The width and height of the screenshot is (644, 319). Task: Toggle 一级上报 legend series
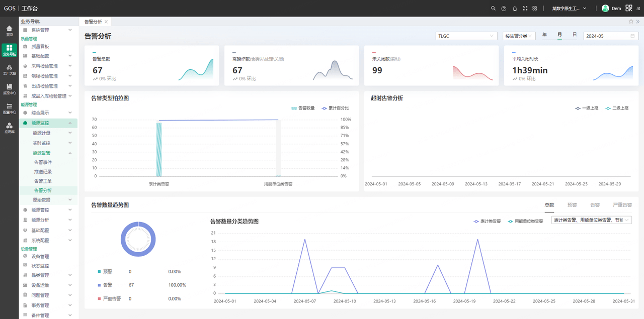pyautogui.click(x=587, y=108)
